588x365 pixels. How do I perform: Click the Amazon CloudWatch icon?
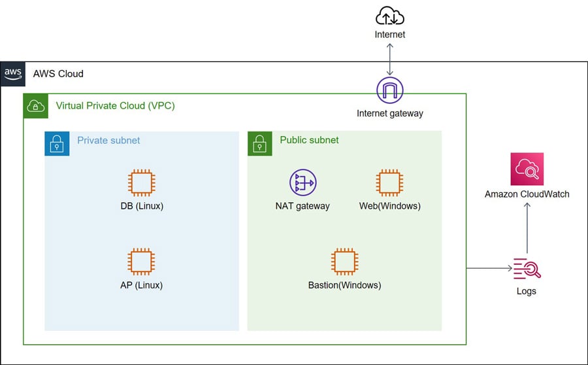[x=527, y=169]
